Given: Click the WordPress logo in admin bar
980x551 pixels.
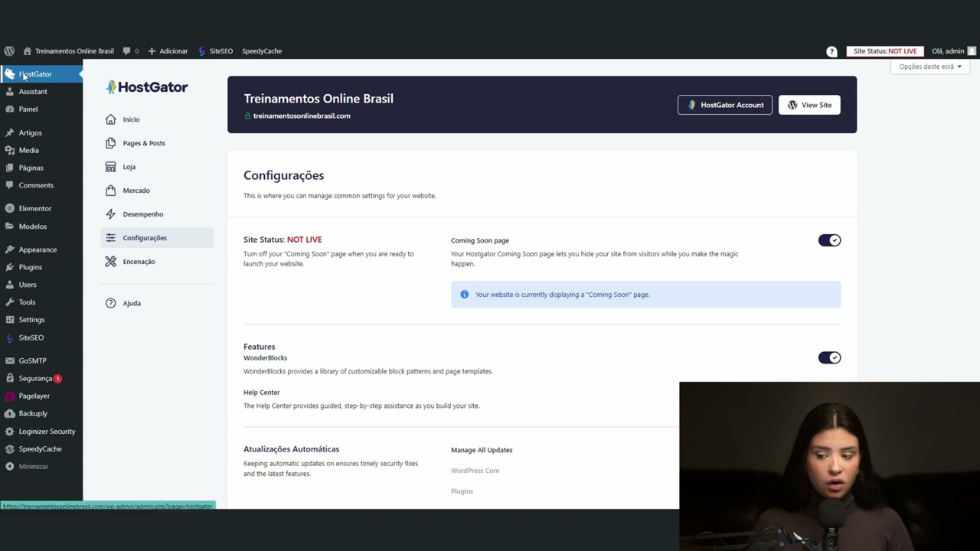Looking at the screenshot, I should [x=9, y=51].
